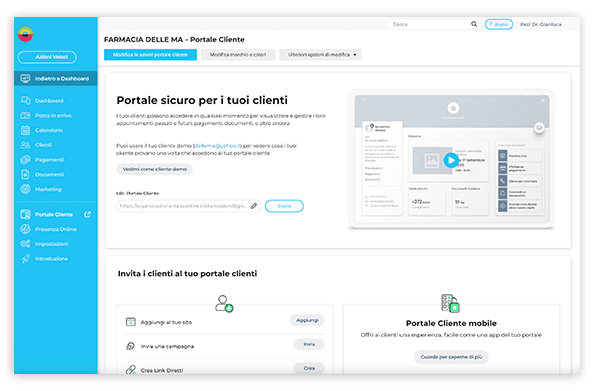
Task: Open Impostazioni menu item
Action: click(52, 244)
